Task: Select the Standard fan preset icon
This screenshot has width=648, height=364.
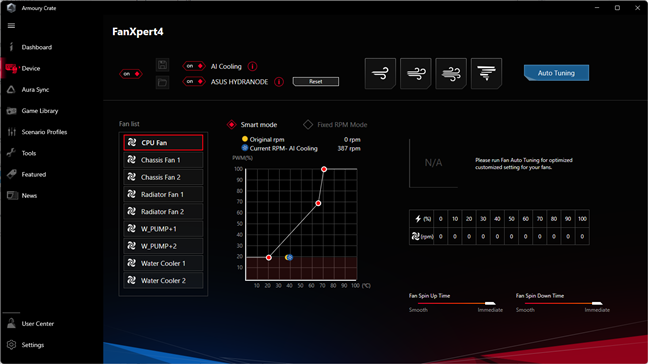Action: coord(416,74)
